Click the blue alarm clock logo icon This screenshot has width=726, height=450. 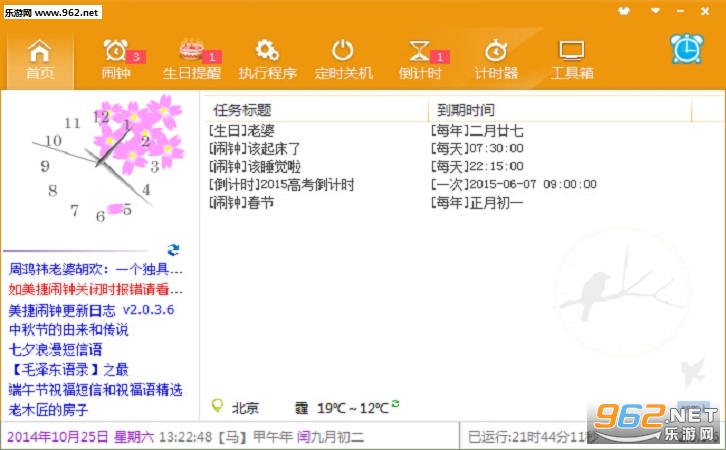click(687, 49)
